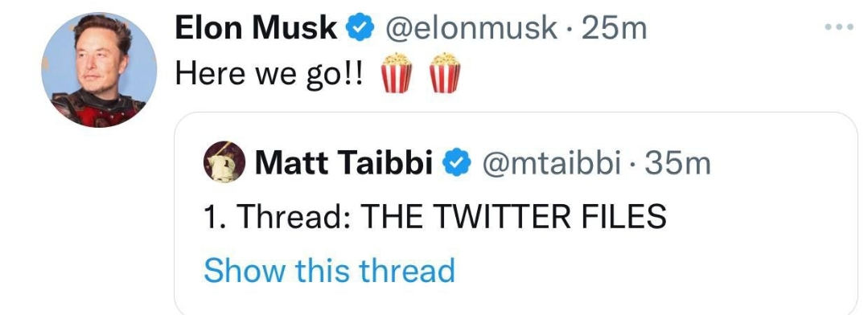868x315 pixels.
Task: Open the @mtaibbi handle link
Action: 551,163
